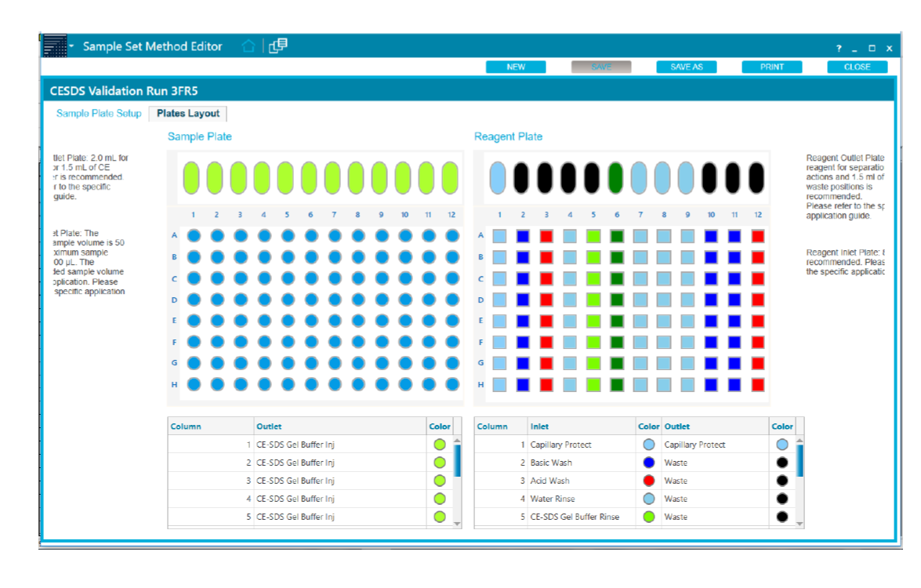Screen dimensions: 921x588
Task: Select first green sample outlet vial
Action: 191,178
